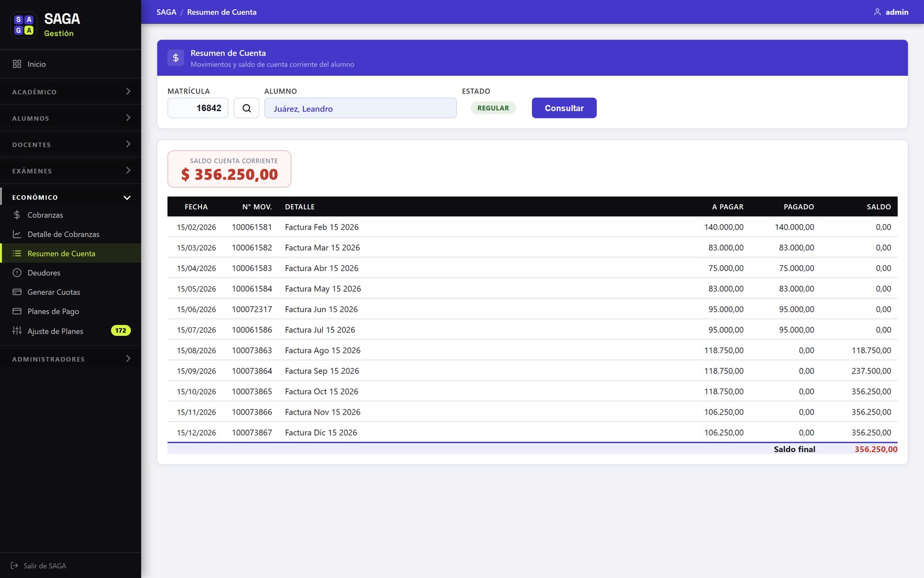Open Cobranzas in the sidebar
This screenshot has height=578, width=924.
tap(70, 215)
